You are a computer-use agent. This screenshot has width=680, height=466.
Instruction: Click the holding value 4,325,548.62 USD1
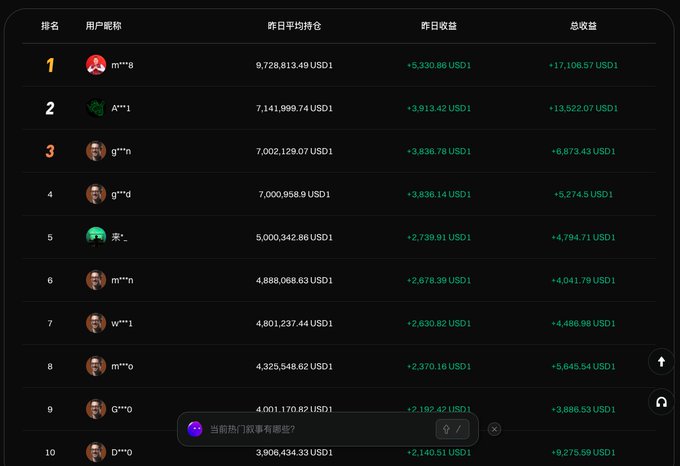294,366
